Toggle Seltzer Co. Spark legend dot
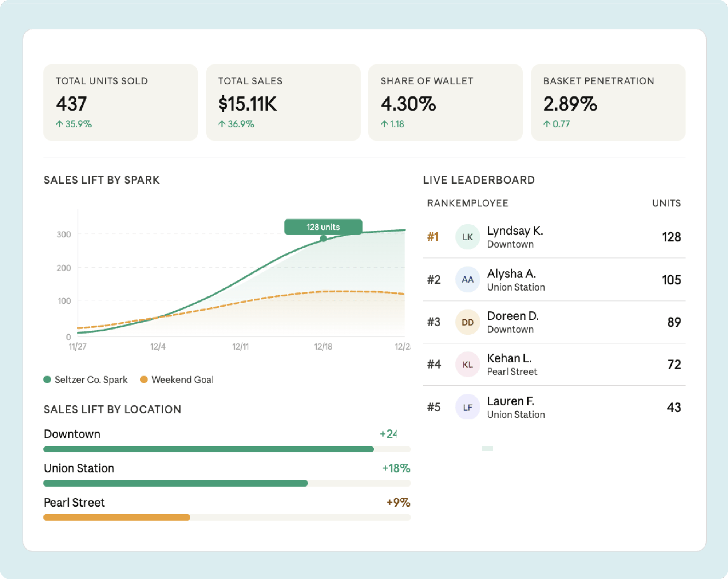 pyautogui.click(x=47, y=380)
